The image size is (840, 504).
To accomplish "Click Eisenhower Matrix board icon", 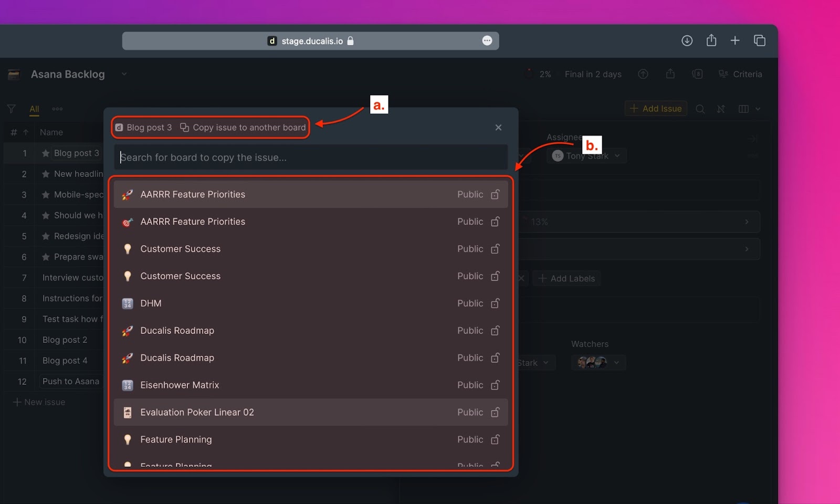I will (x=127, y=385).
